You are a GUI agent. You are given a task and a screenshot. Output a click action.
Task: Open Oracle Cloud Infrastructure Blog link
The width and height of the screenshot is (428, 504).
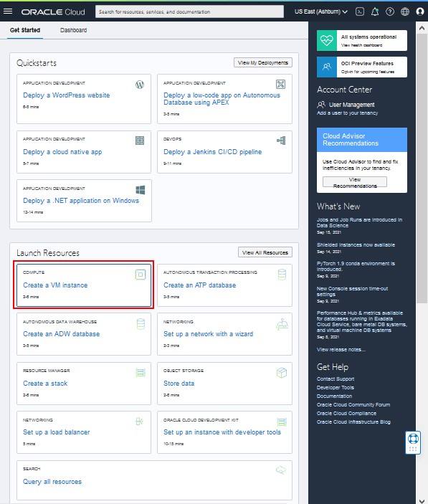pos(353,422)
